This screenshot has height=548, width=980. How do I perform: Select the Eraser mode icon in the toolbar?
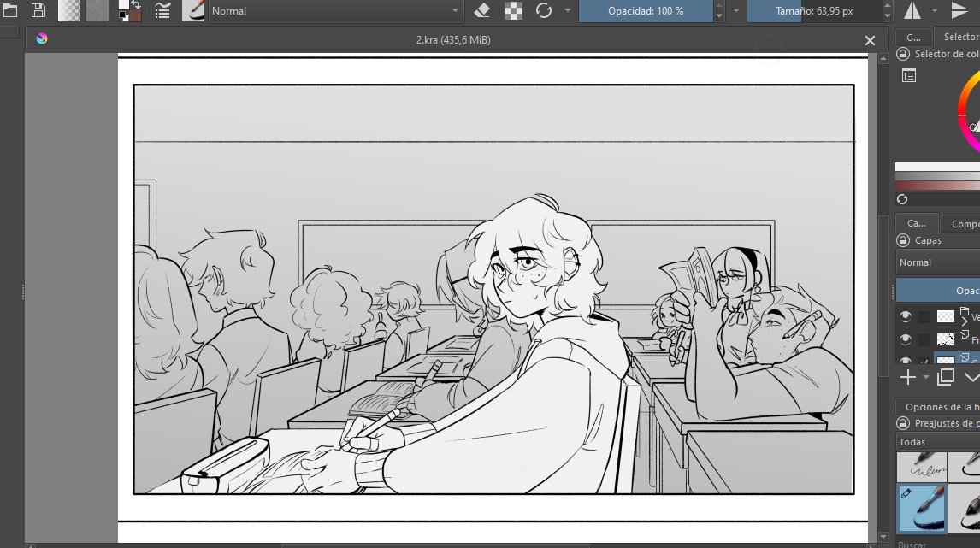[481, 9]
